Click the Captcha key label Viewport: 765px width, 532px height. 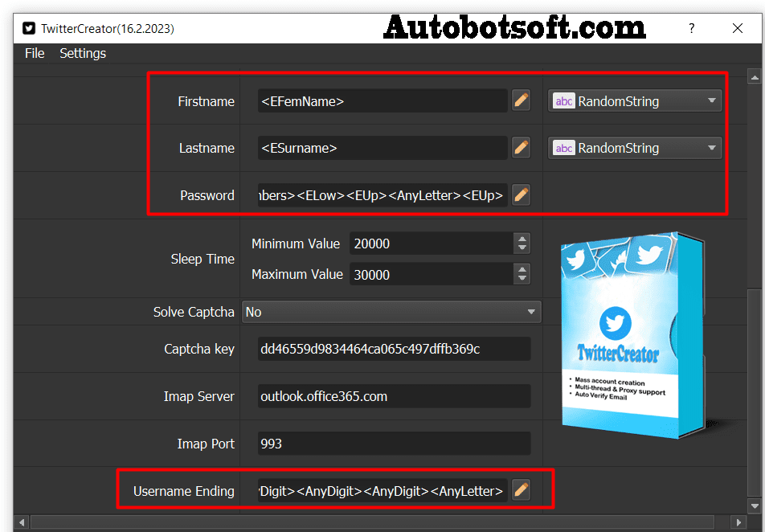[x=199, y=349]
